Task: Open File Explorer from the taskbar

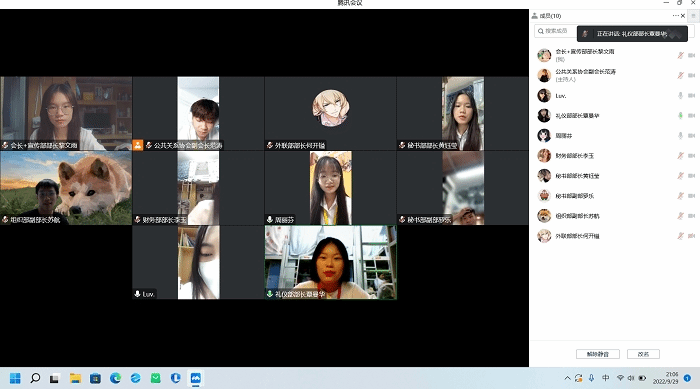Action: (x=75, y=378)
